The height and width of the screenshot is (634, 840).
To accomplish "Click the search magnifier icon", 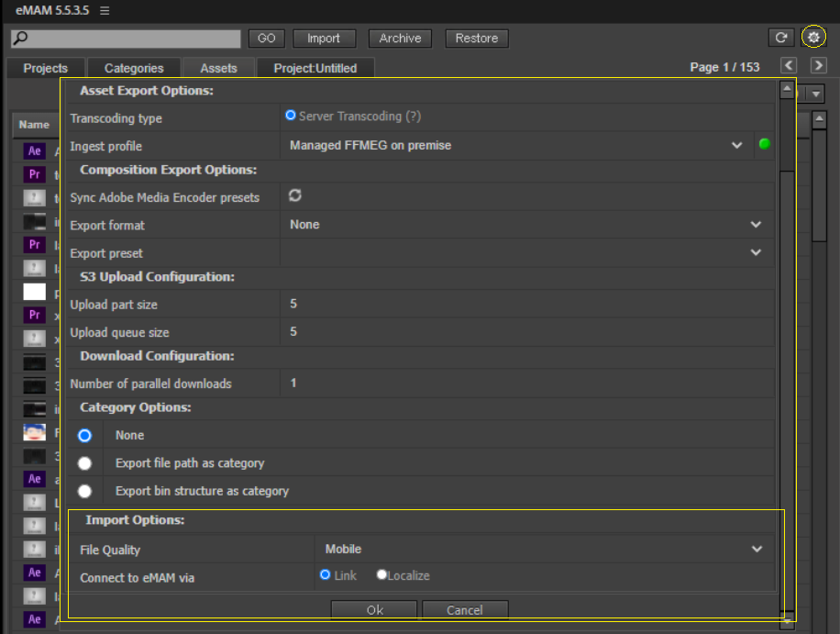I will click(x=20, y=38).
